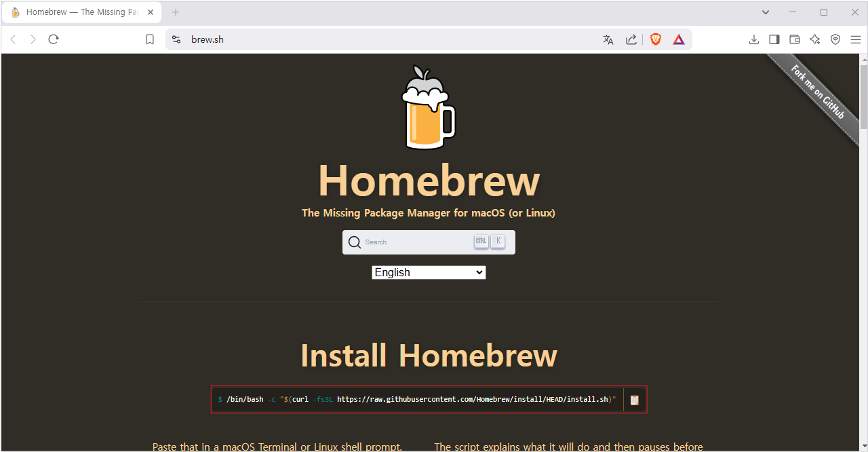Image resolution: width=868 pixels, height=452 pixels.
Task: Toggle the browser sidebar panel
Action: tap(774, 39)
